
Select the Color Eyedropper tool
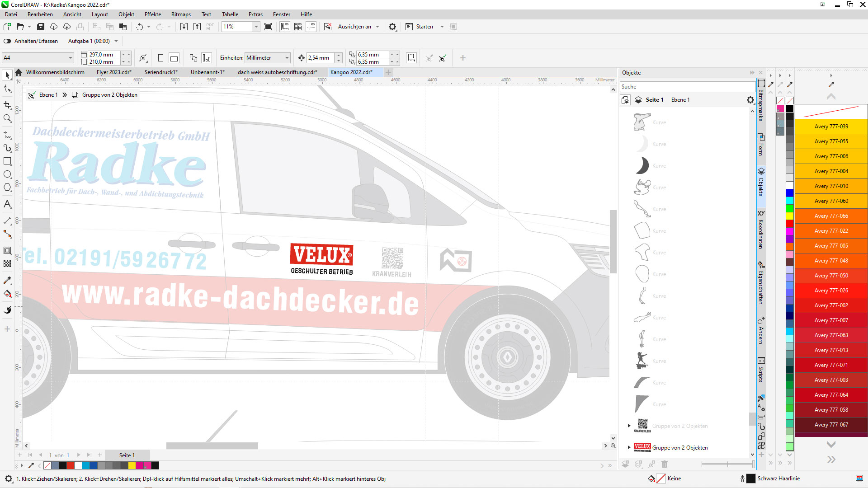click(7, 280)
